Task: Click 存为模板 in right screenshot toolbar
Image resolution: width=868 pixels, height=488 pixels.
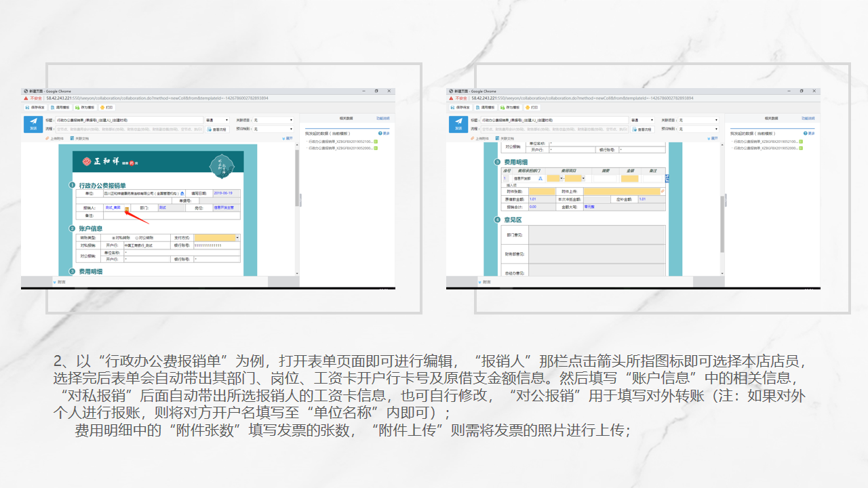Action: point(510,108)
